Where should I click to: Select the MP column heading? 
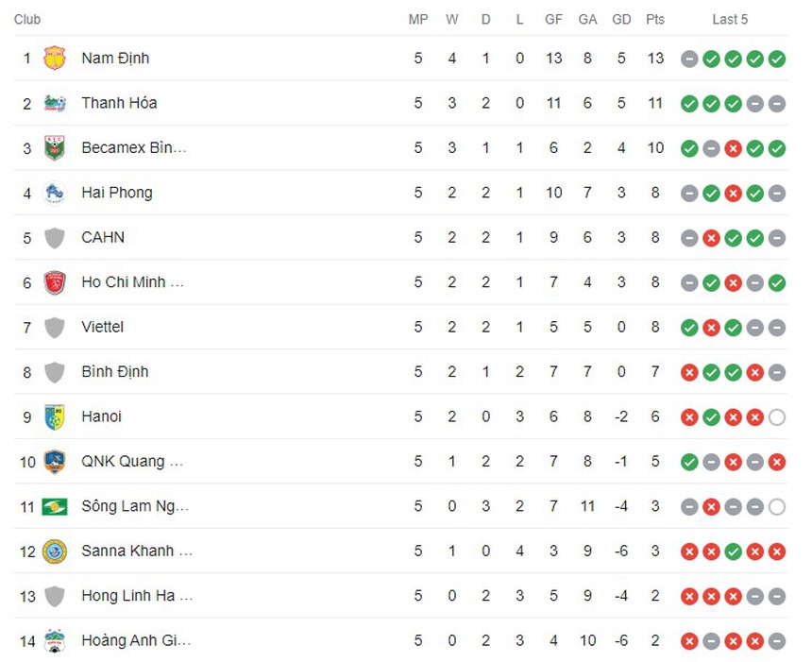(418, 19)
